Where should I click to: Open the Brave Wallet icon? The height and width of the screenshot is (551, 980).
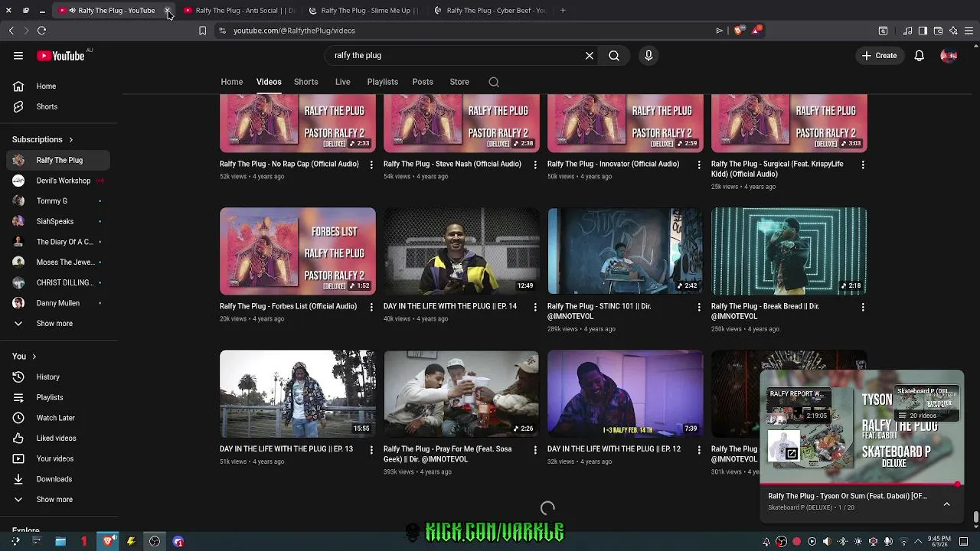pos(938,31)
